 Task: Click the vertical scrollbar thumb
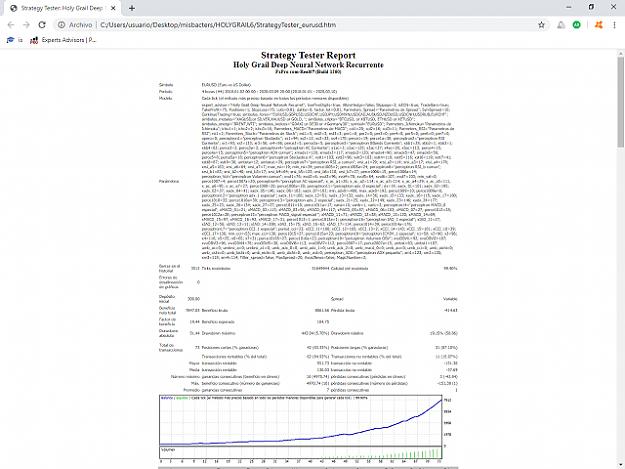pyautogui.click(x=621, y=102)
